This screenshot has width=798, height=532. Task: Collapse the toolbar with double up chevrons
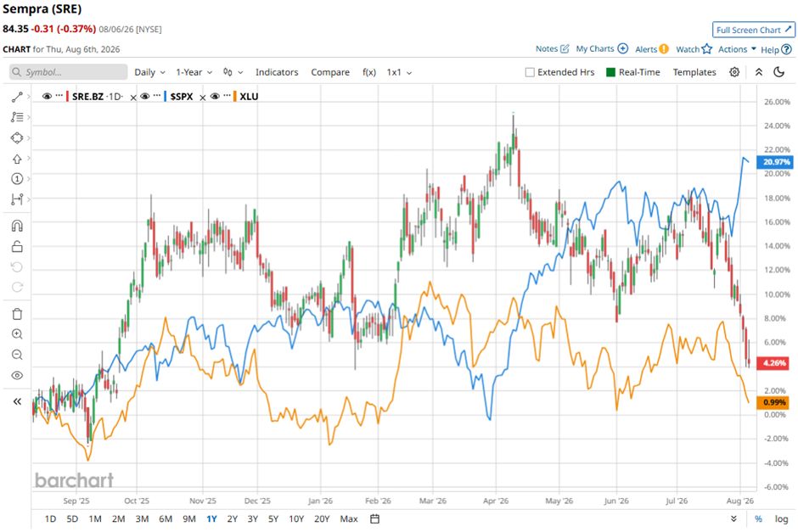coord(758,72)
